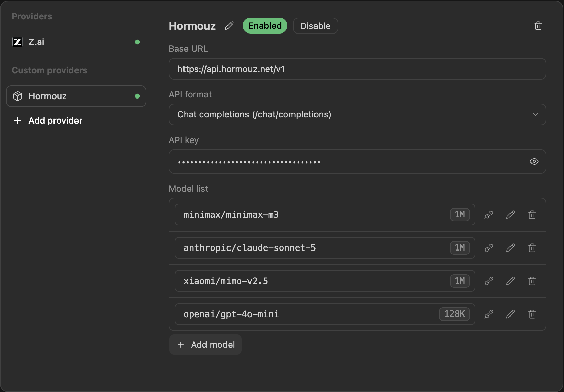Viewport: 564px width, 392px height.
Task: Edit the anthropic/claude-sonnet-5 model
Action: point(511,248)
